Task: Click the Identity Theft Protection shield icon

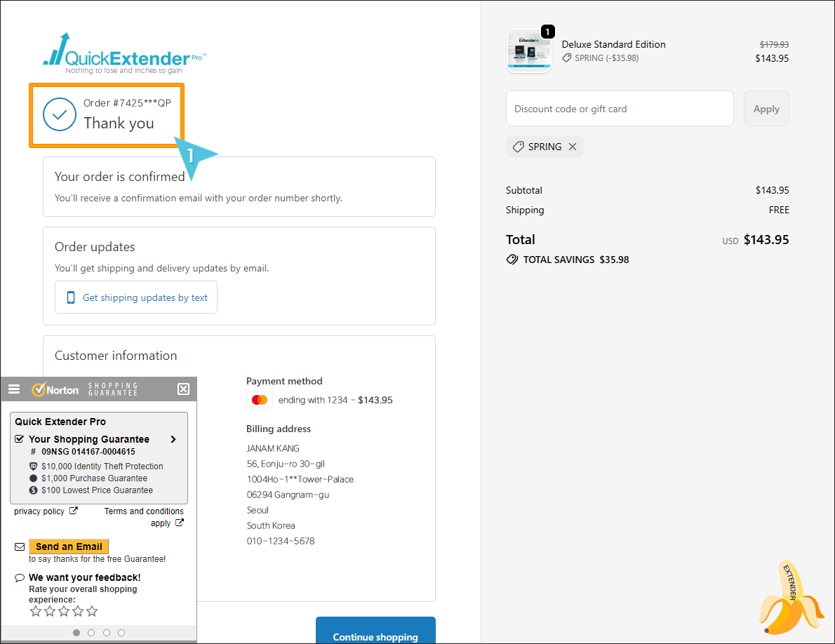Action: (33, 467)
